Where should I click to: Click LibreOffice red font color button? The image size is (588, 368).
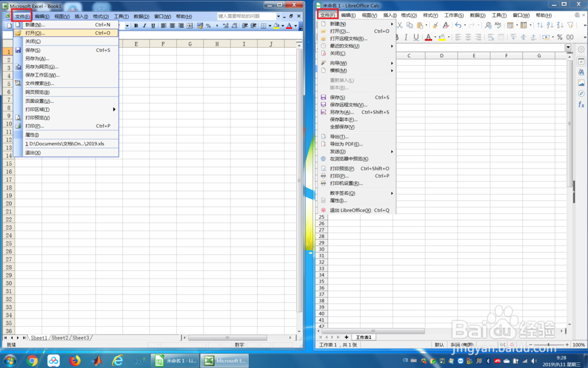[428, 37]
